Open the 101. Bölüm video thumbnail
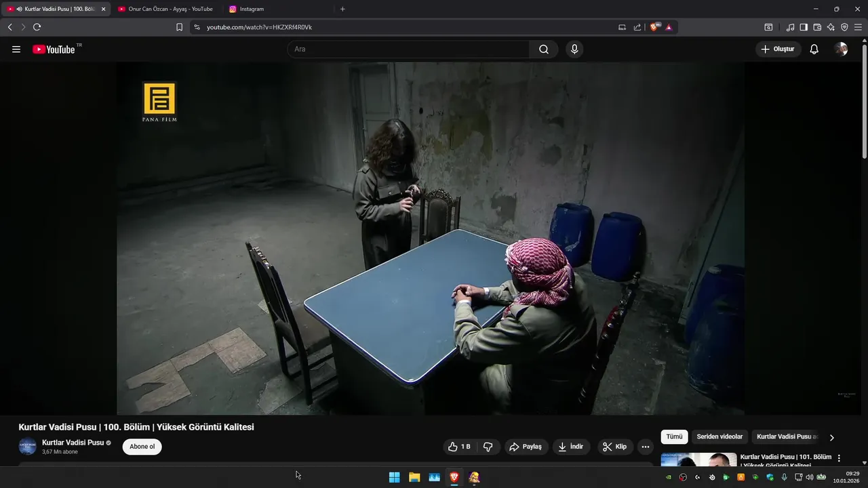This screenshot has width=868, height=488. click(x=698, y=460)
